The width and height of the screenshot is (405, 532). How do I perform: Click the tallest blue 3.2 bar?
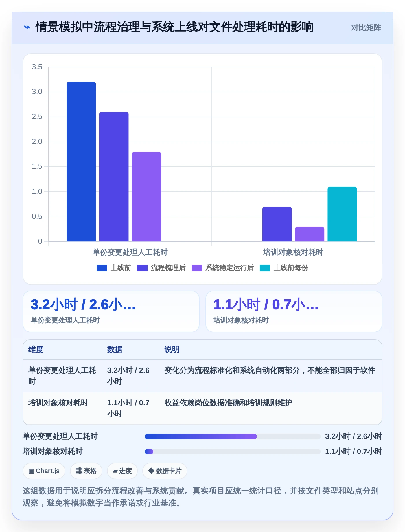click(x=81, y=162)
